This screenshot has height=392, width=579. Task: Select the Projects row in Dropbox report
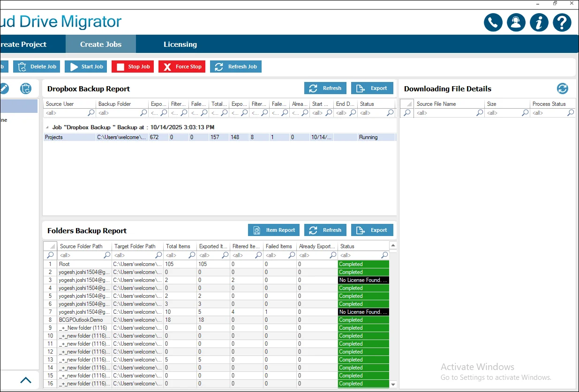click(219, 137)
